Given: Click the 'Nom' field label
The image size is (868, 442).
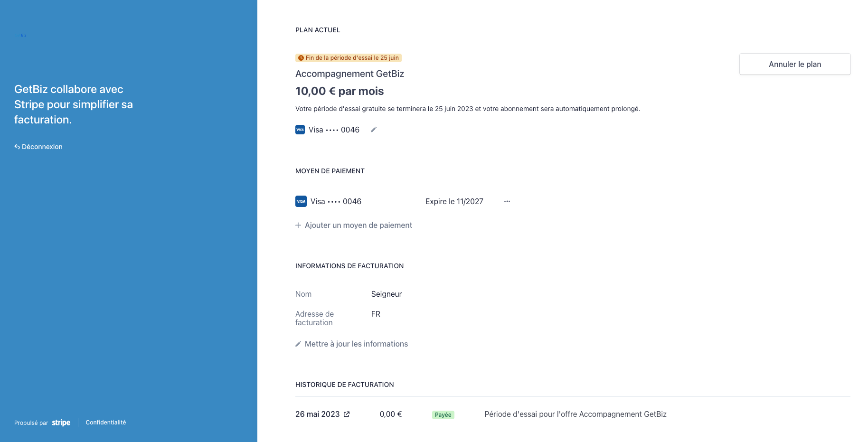Looking at the screenshot, I should point(303,294).
